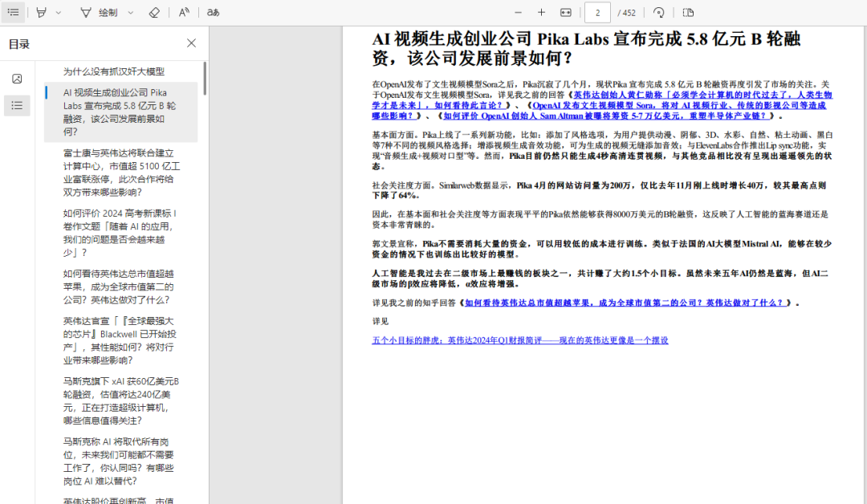This screenshot has height=504, width=867.
Task: Click the page number input field
Action: [x=598, y=13]
